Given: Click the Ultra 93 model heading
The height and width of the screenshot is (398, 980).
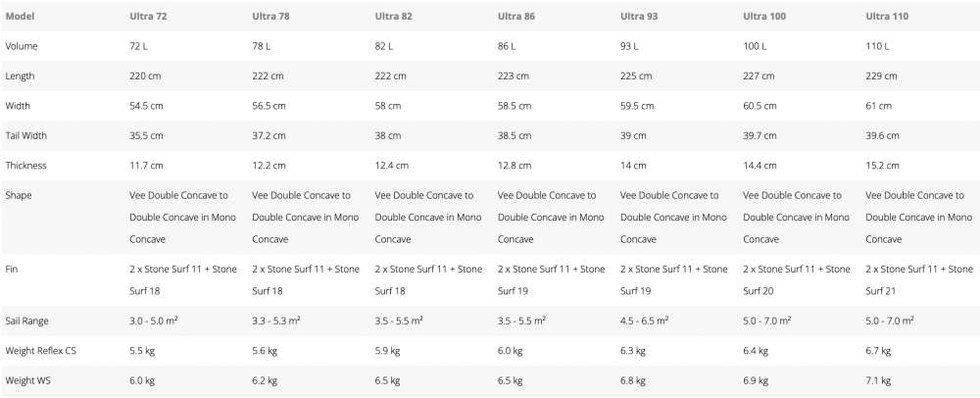Looking at the screenshot, I should tap(639, 17).
